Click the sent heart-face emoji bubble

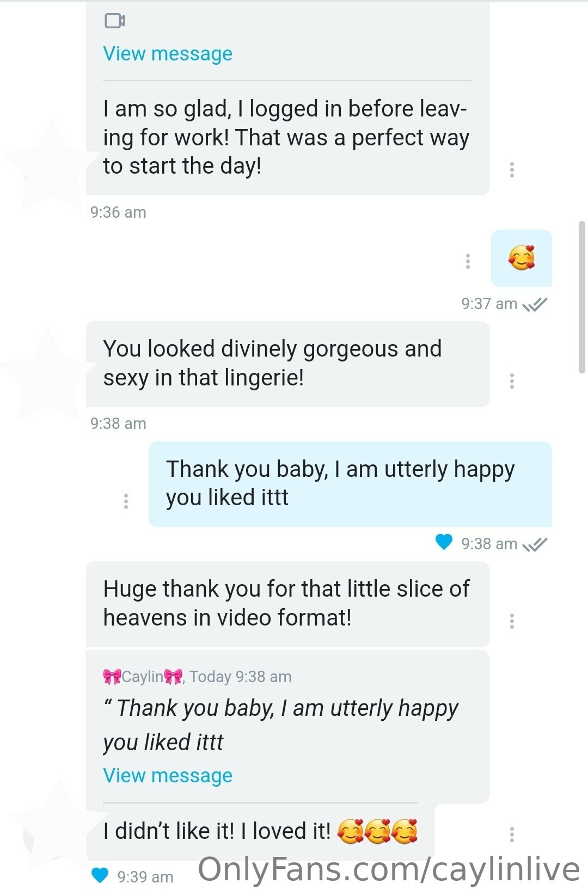522,258
